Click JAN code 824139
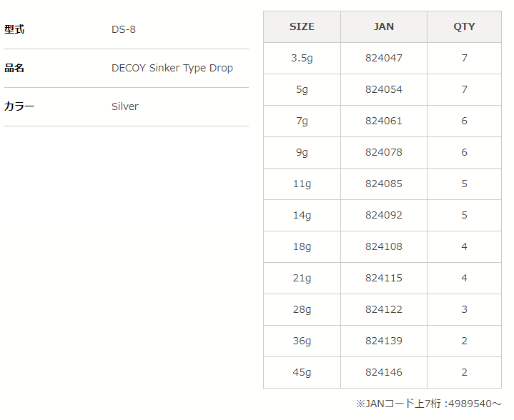 pyautogui.click(x=384, y=341)
